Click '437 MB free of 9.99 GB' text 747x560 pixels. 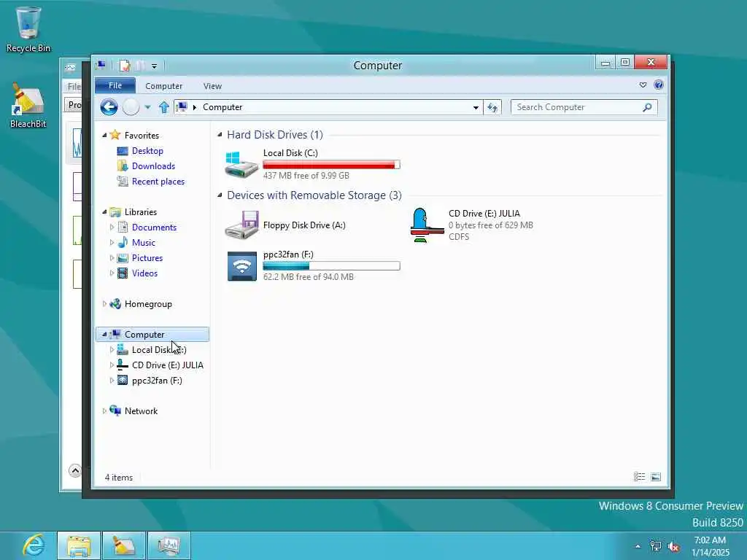[306, 176]
